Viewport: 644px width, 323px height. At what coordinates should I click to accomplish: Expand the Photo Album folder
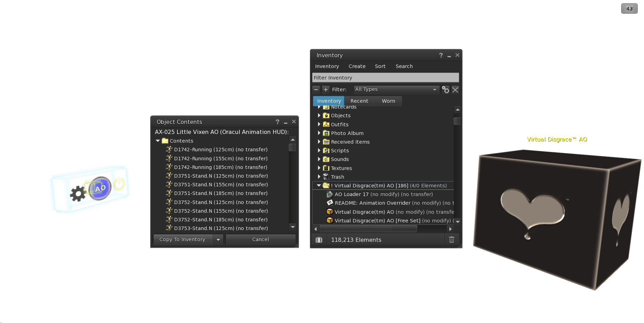click(319, 133)
